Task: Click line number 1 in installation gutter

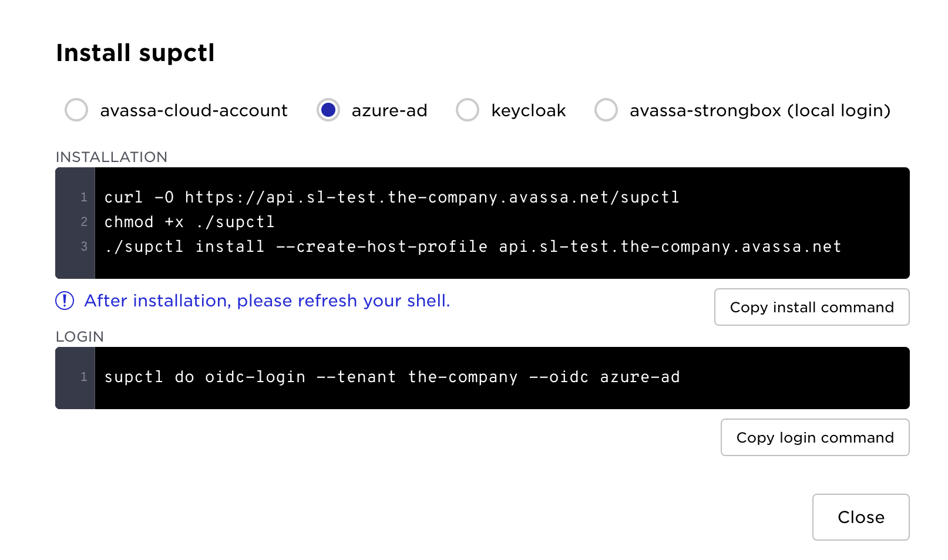Action: [x=84, y=197]
